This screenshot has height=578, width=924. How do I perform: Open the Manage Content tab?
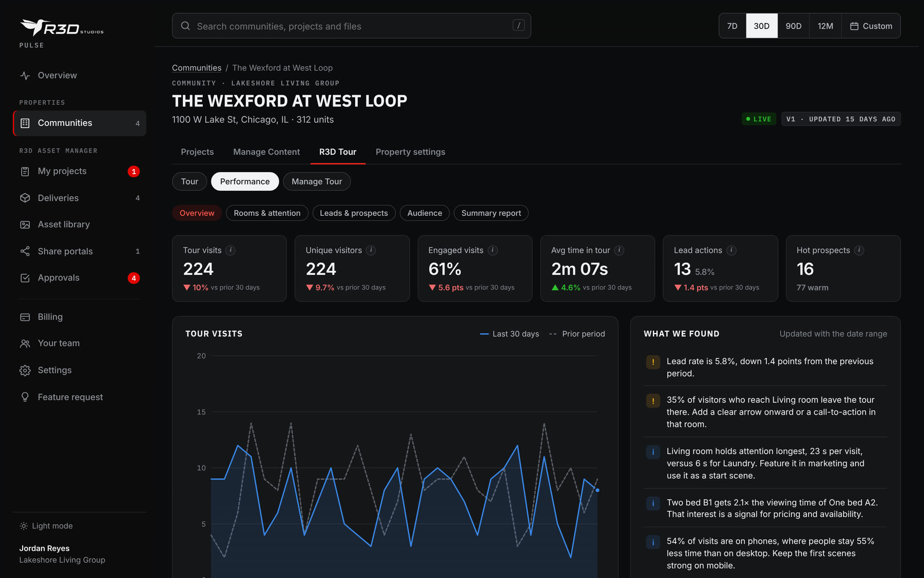coord(266,152)
